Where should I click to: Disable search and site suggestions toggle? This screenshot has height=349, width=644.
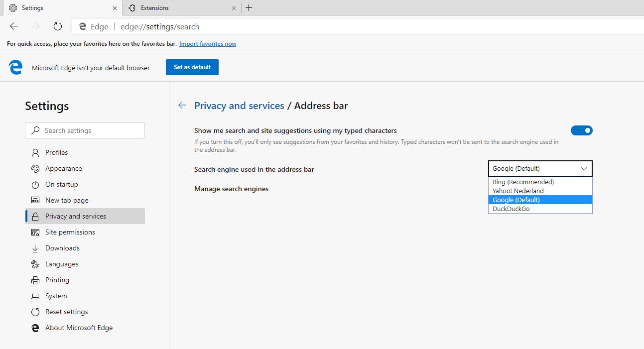(581, 130)
